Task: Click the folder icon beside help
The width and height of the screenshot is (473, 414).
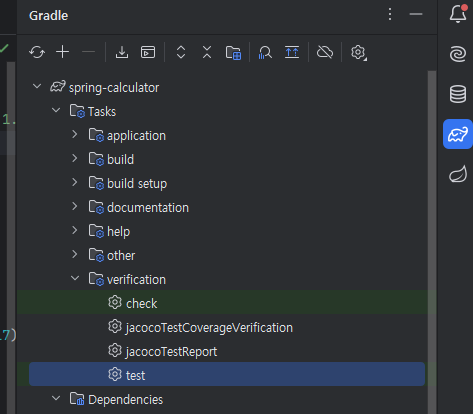Action: pos(96,231)
